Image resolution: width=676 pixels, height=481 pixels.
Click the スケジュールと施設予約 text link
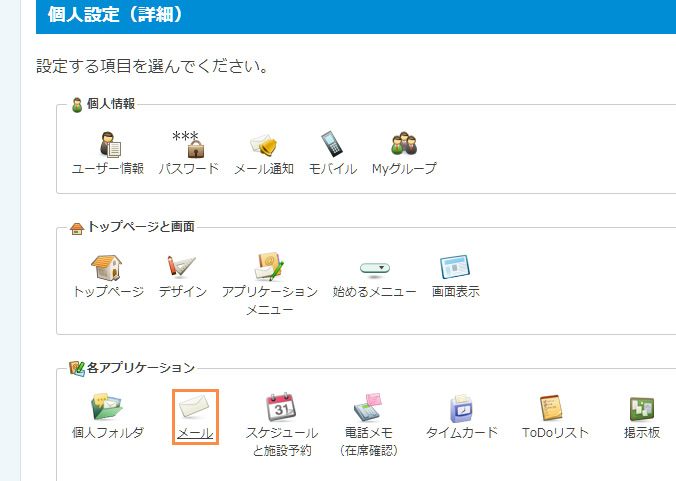(x=282, y=441)
